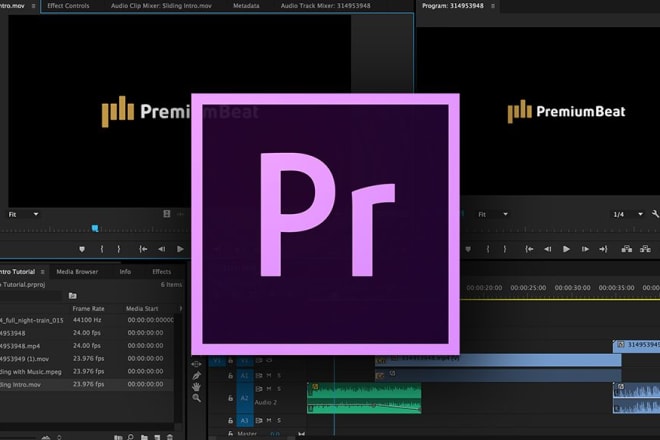This screenshot has height=440, width=660.
Task: Solo track A3
Action: 279,420
